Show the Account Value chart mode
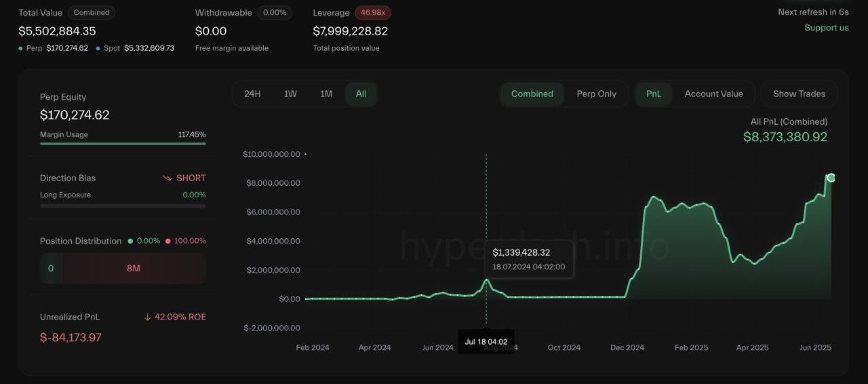This screenshot has height=384, width=868. pos(714,94)
